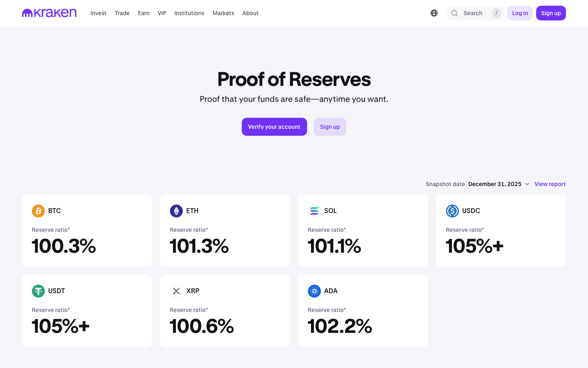Open the Trade menu

pos(122,13)
